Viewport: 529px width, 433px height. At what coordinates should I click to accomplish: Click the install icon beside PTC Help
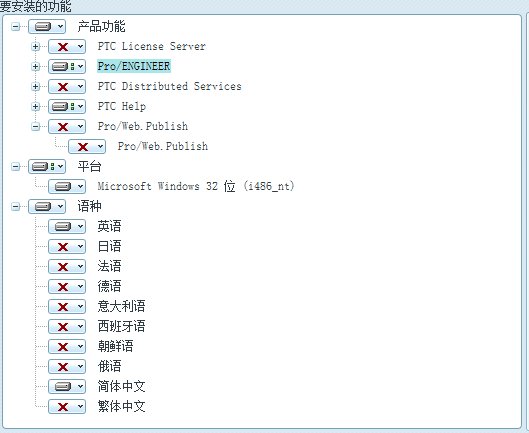[60, 107]
